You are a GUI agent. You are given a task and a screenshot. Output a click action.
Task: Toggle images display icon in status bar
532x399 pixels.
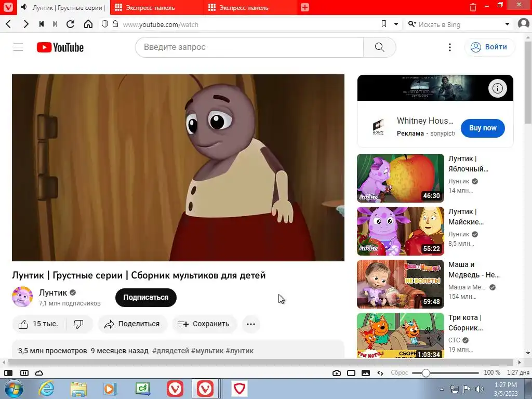[x=366, y=373]
